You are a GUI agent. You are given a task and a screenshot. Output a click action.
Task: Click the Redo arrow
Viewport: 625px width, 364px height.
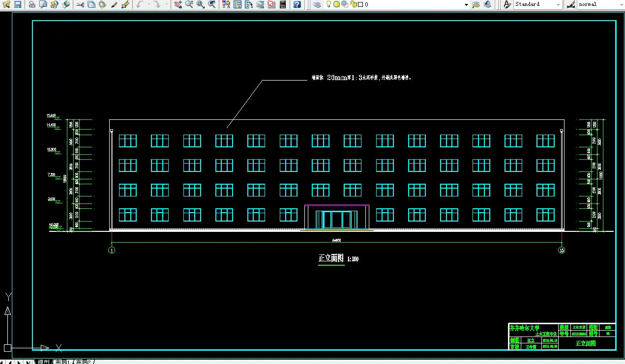click(x=156, y=4)
